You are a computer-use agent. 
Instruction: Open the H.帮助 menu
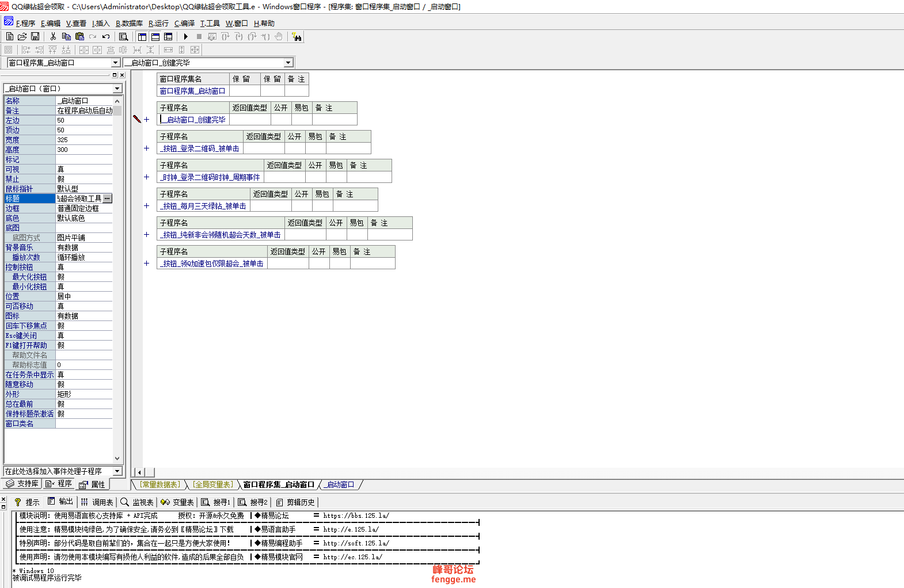coord(264,24)
